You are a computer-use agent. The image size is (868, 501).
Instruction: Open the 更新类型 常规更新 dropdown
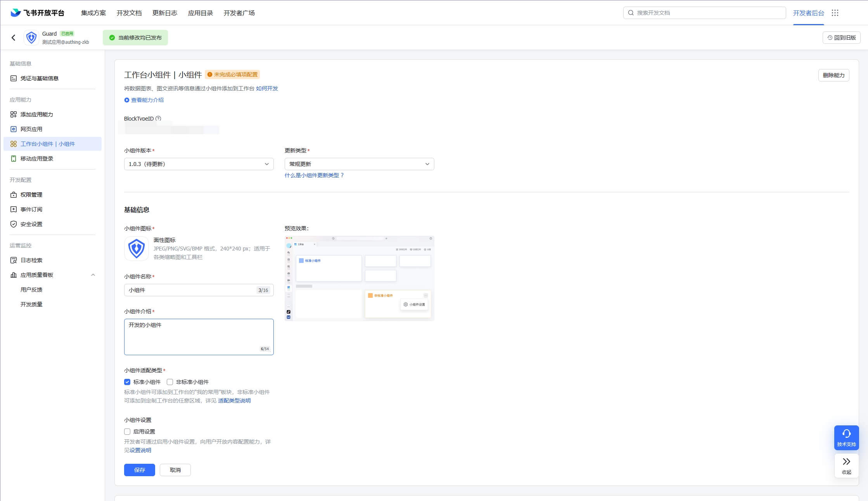(x=359, y=164)
